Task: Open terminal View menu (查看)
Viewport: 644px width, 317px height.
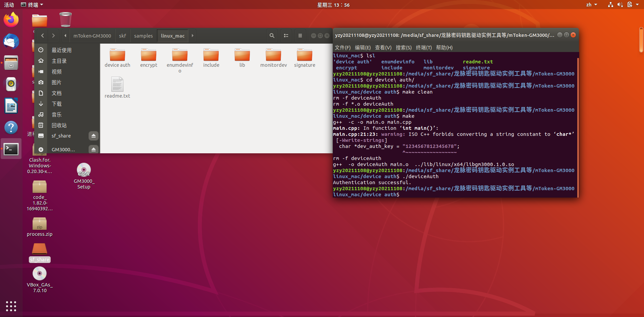Action: (383, 48)
